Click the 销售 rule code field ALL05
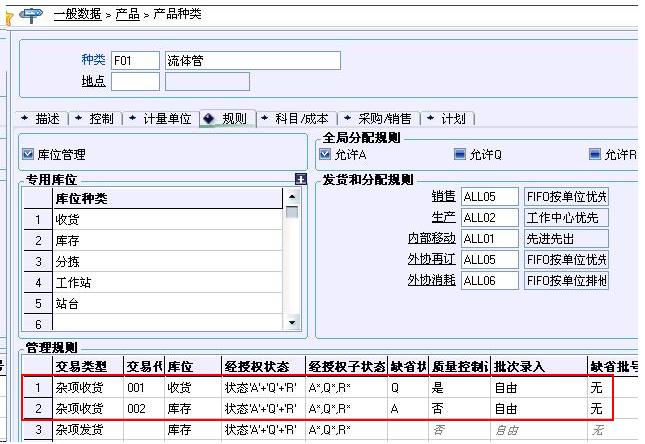The width and height of the screenshot is (645, 444). (x=489, y=197)
